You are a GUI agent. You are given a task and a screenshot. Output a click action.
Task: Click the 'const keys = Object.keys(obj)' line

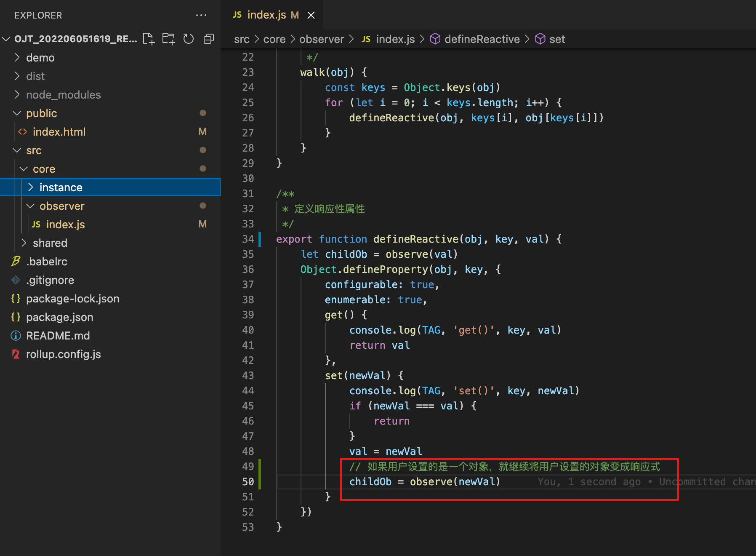tap(413, 88)
